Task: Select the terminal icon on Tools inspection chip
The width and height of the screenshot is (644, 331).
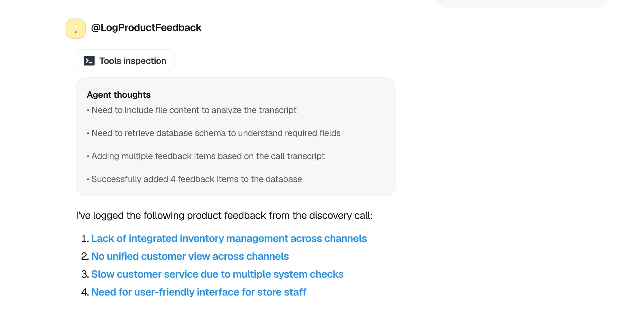Action: (90, 61)
